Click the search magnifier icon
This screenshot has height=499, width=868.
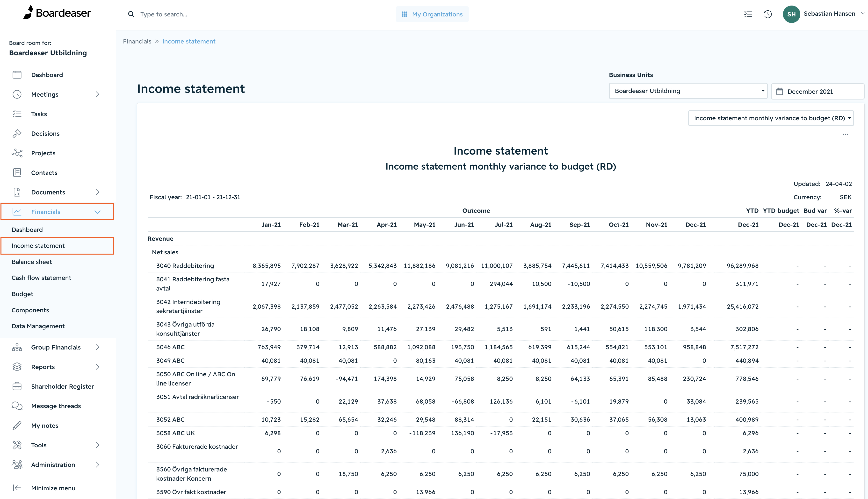tap(131, 14)
